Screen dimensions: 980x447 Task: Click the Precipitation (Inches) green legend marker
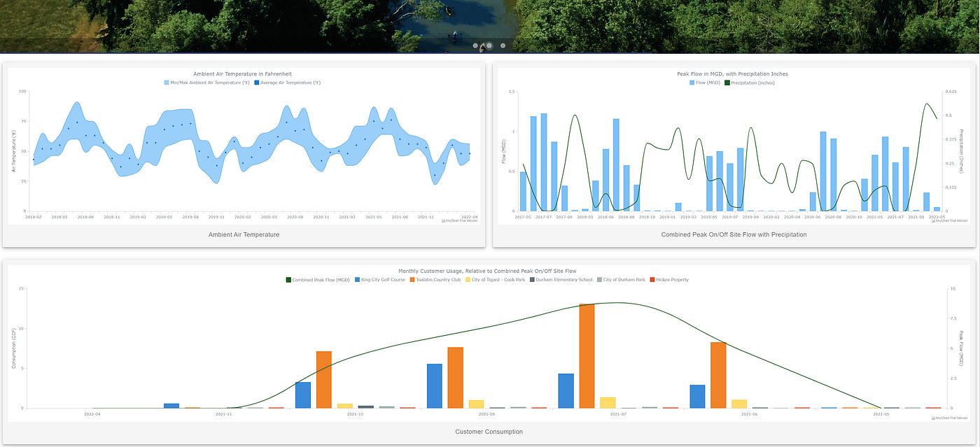coord(727,82)
